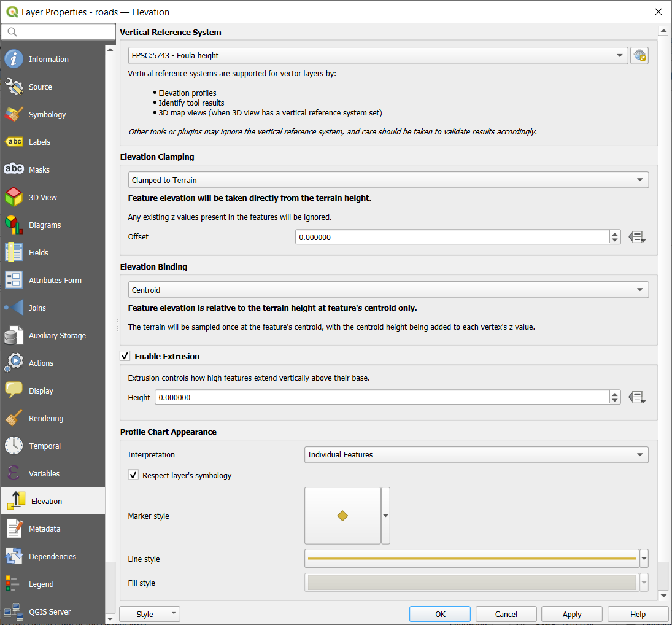Viewport: 672px width, 625px height.
Task: Click the grey Fill style swatch
Action: click(x=471, y=583)
